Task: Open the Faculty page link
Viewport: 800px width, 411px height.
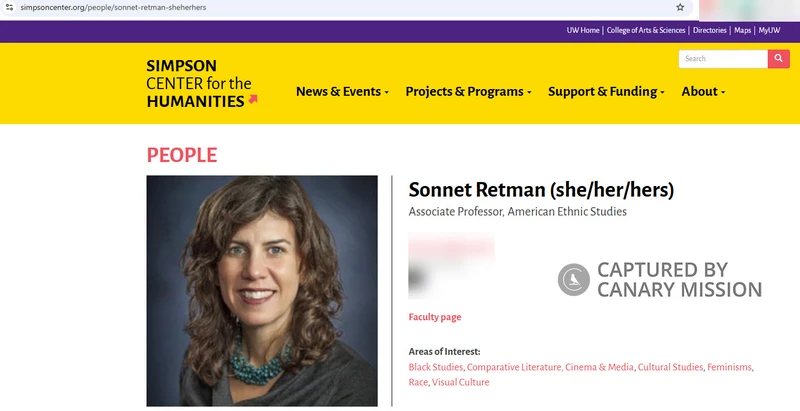Action: click(x=435, y=317)
